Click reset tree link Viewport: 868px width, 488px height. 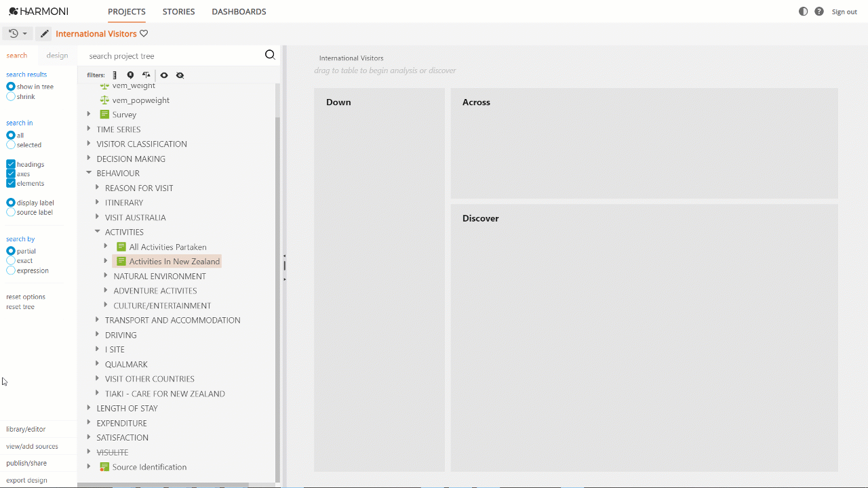point(20,307)
